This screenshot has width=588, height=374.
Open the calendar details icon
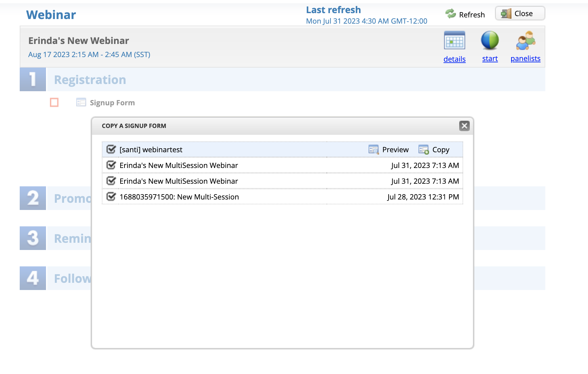[x=455, y=40]
